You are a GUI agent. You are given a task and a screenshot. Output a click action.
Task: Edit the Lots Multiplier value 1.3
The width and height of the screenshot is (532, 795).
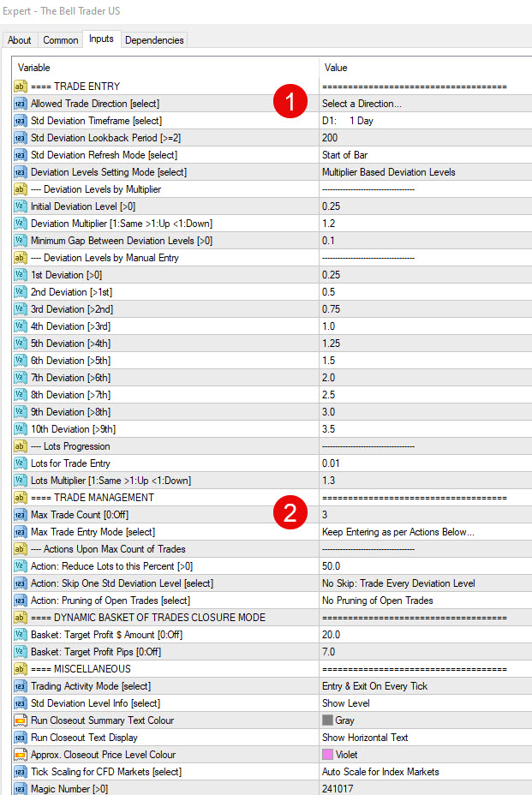(x=426, y=481)
